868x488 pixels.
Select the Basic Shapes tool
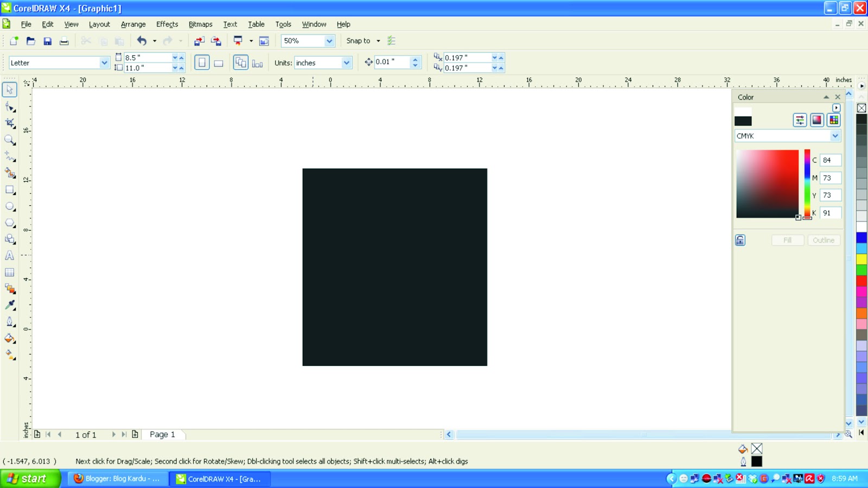[x=10, y=239]
